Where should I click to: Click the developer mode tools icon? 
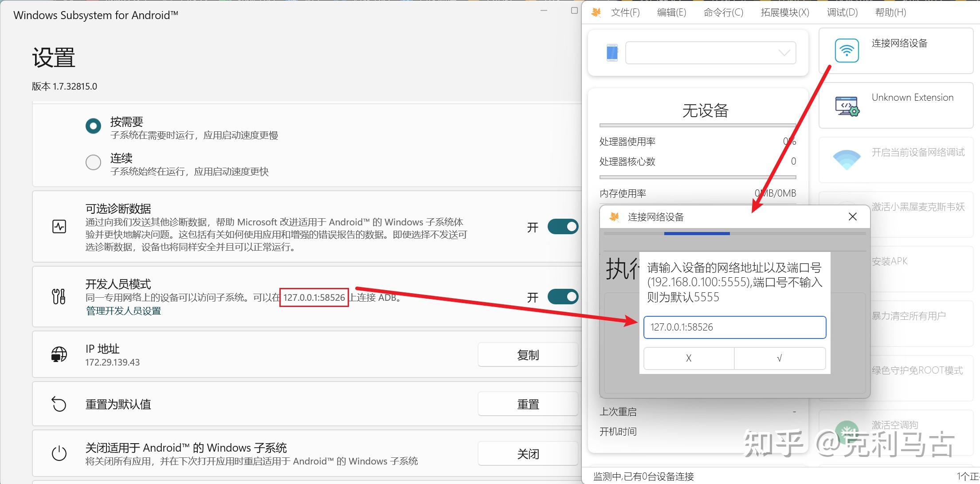tap(59, 296)
